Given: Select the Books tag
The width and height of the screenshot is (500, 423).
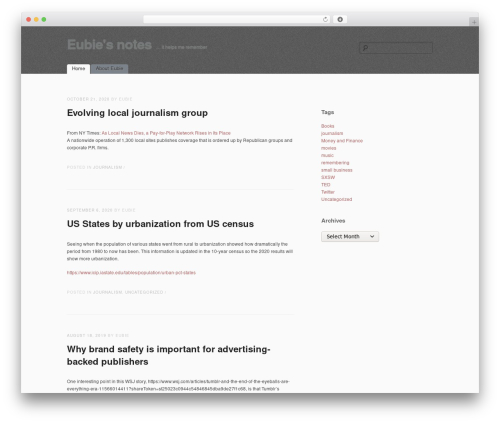Looking at the screenshot, I should pos(328,126).
